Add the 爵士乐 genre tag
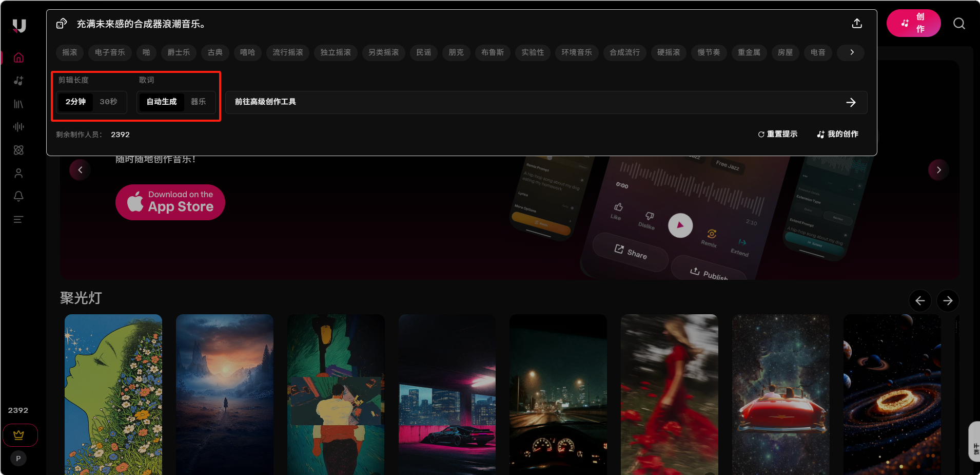 179,52
